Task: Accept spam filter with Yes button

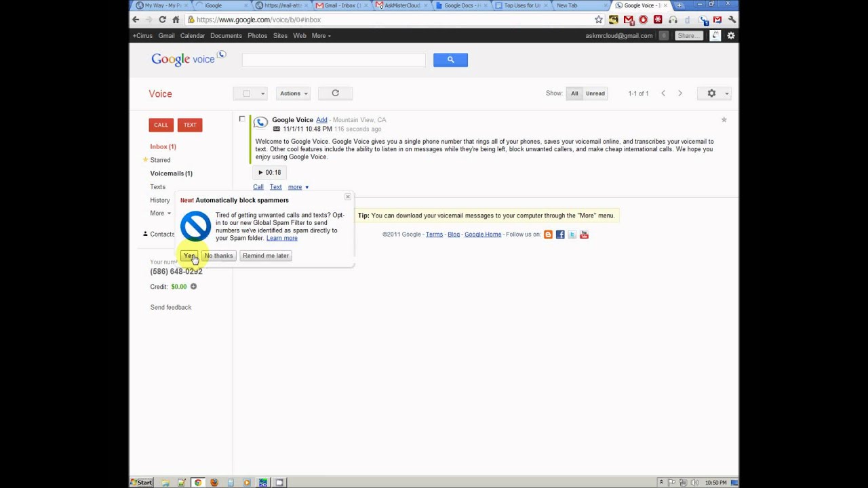Action: [x=189, y=256]
